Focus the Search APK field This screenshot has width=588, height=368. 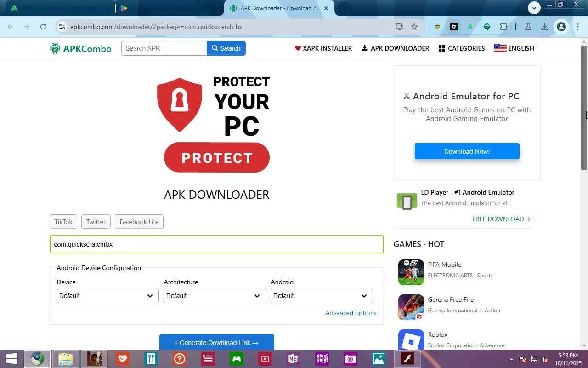[x=164, y=48]
